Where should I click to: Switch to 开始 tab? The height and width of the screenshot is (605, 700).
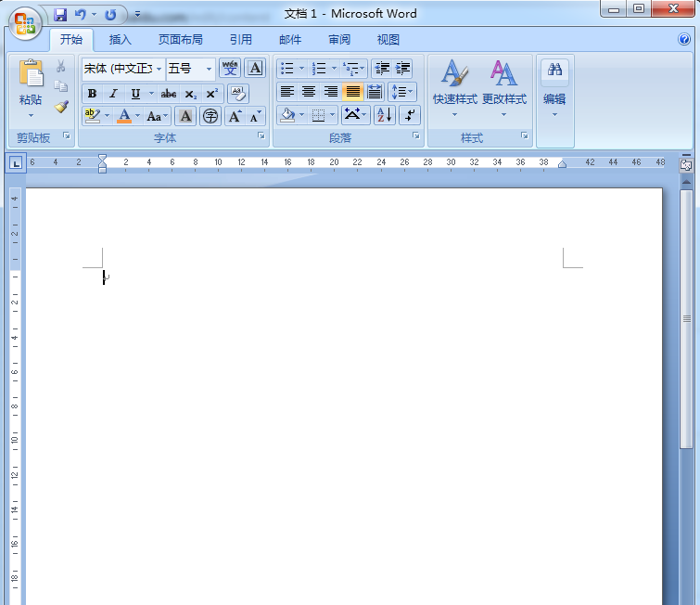click(x=71, y=40)
